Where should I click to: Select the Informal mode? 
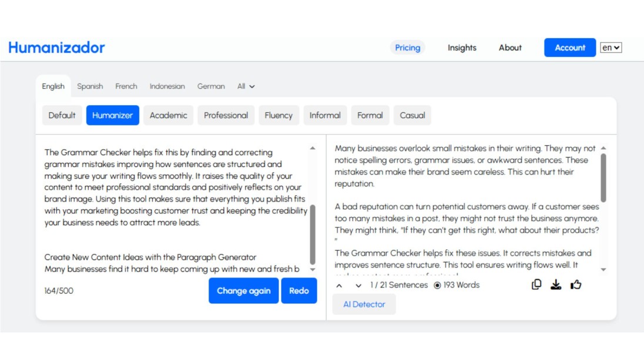(325, 115)
